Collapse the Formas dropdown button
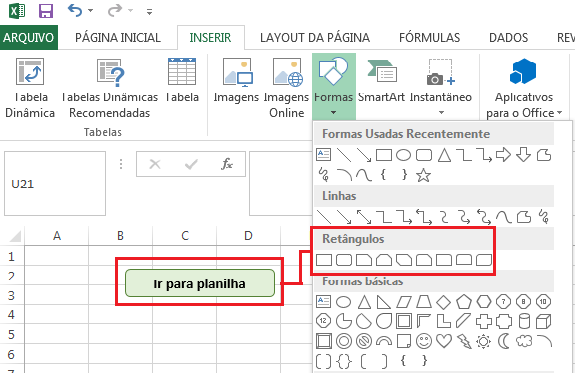The height and width of the screenshot is (373, 575). pyautogui.click(x=334, y=87)
